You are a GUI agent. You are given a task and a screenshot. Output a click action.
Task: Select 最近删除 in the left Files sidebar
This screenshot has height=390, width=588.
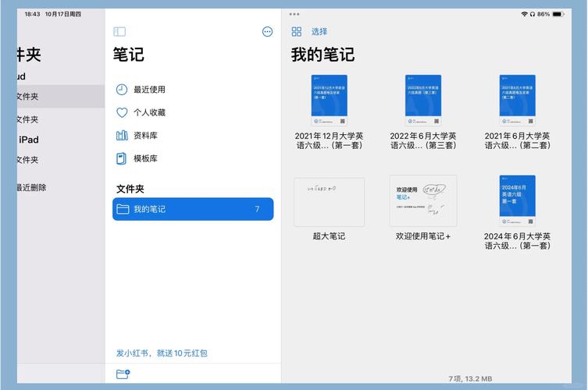point(31,187)
